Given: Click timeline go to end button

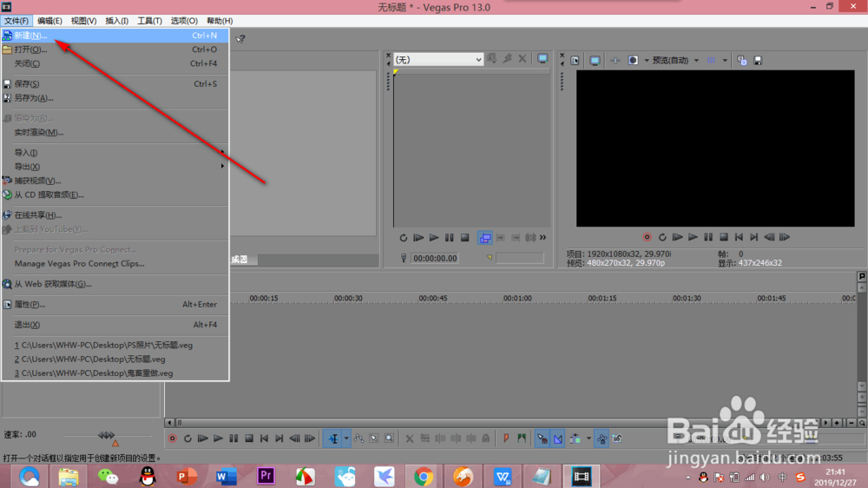Looking at the screenshot, I should 279,439.
